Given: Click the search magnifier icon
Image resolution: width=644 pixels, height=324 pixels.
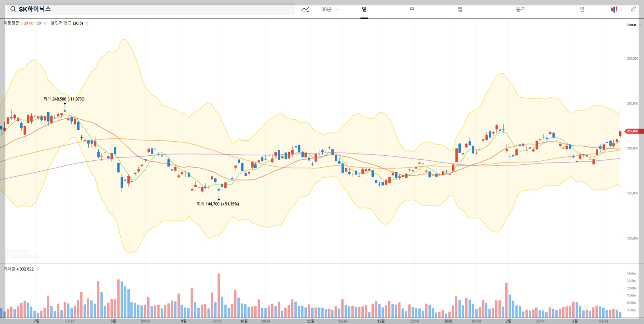Looking at the screenshot, I should pyautogui.click(x=13, y=9).
